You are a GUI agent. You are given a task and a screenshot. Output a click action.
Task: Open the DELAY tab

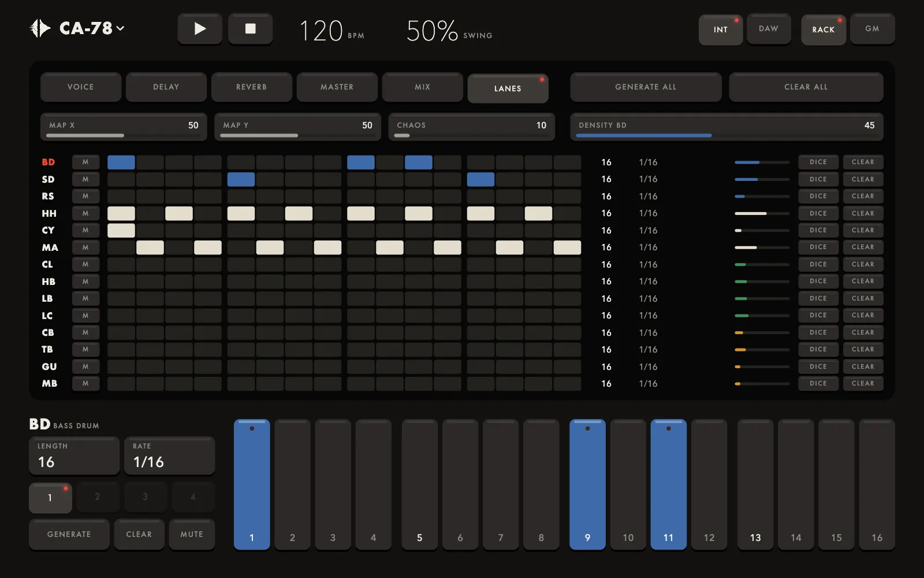pyautogui.click(x=166, y=87)
